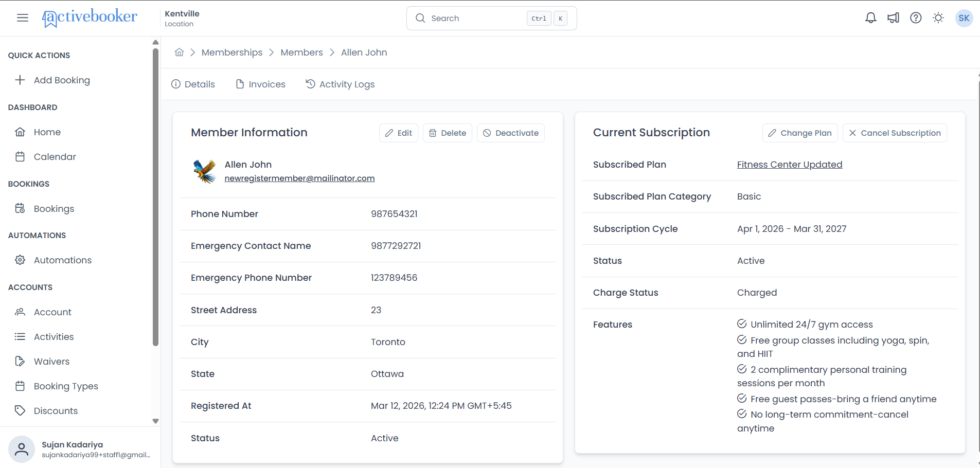Click the Booking Types calendar icon
The image size is (980, 468).
click(x=20, y=386)
